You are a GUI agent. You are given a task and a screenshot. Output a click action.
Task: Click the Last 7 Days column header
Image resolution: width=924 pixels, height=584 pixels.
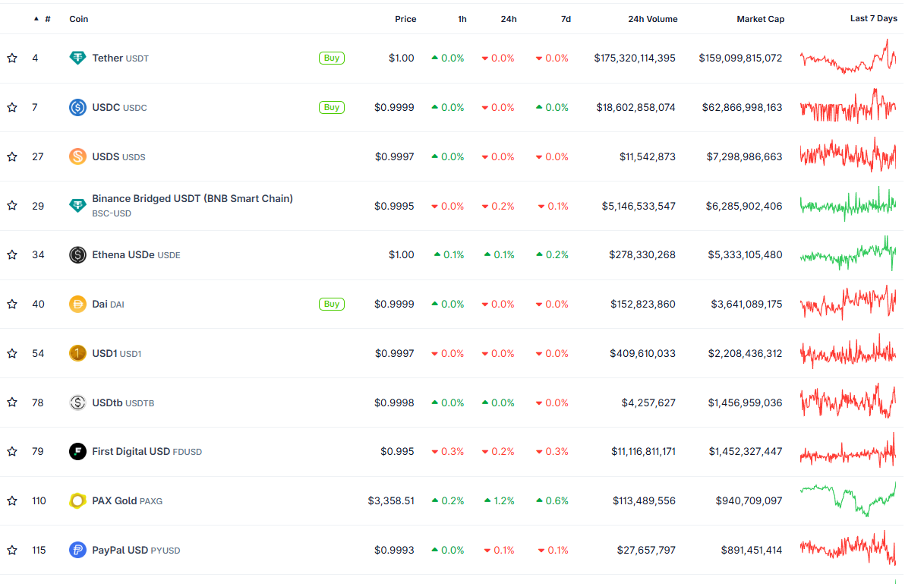(874, 18)
